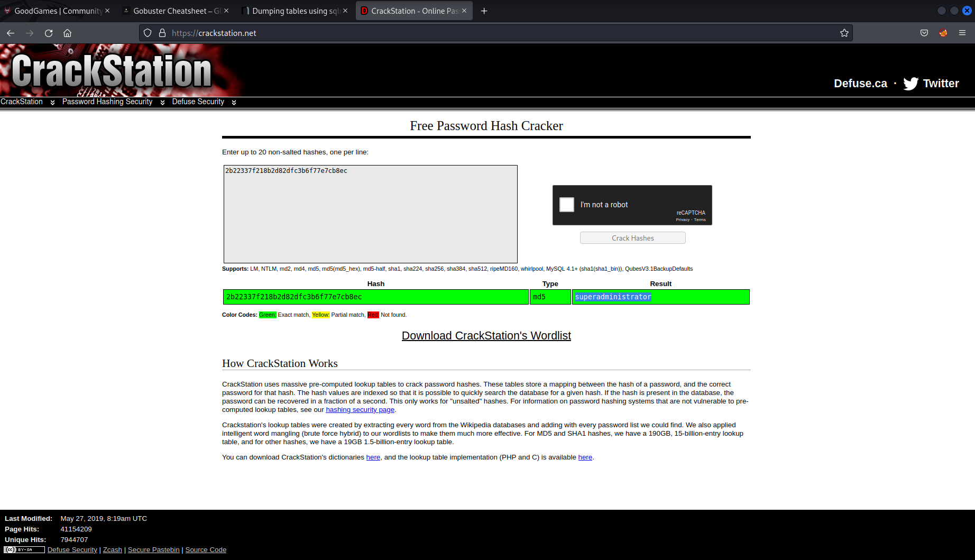Click the CrackStation logo banner
Viewport: 975px width, 560px height.
[x=112, y=70]
